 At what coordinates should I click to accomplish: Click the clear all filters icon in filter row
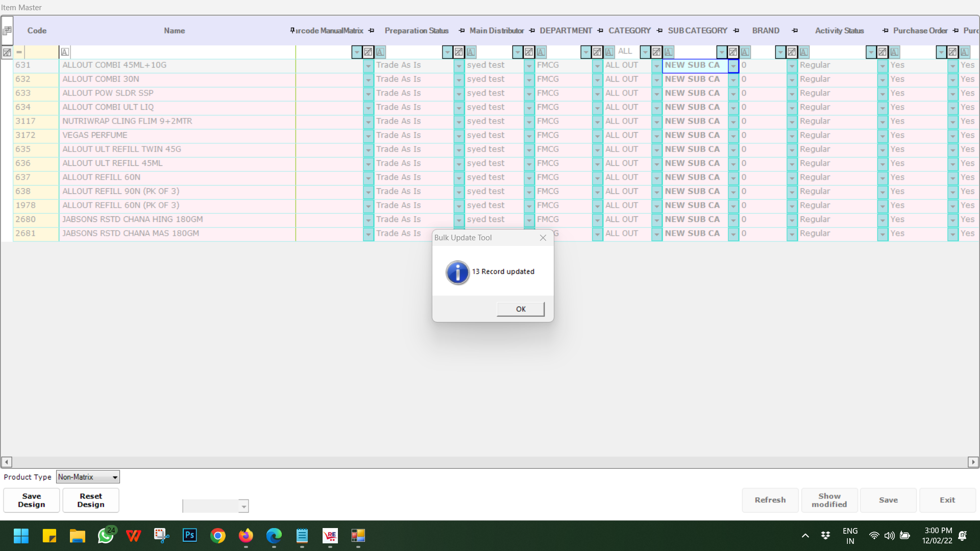(7, 52)
